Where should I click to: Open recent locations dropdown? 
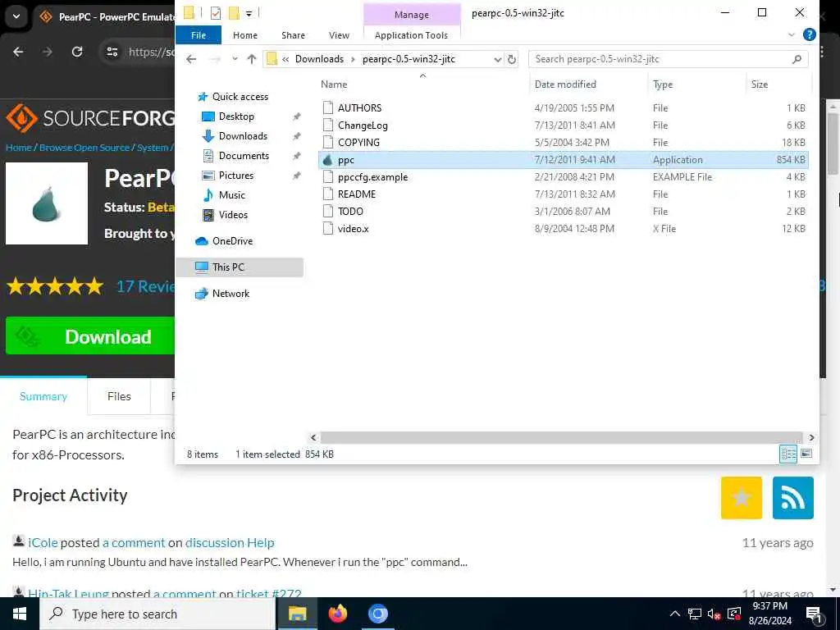point(235,59)
